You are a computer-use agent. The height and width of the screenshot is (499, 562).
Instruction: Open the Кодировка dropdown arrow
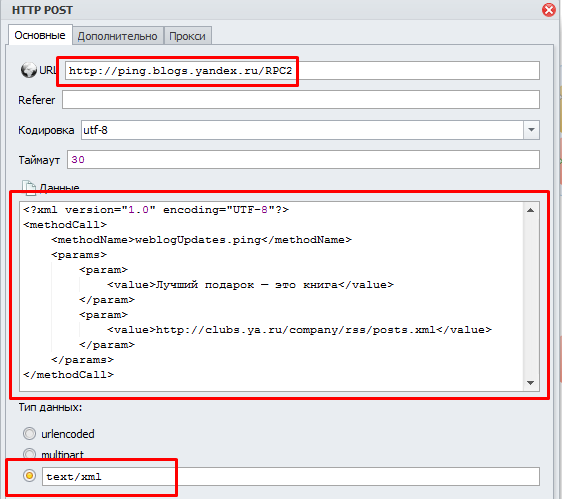coord(531,130)
